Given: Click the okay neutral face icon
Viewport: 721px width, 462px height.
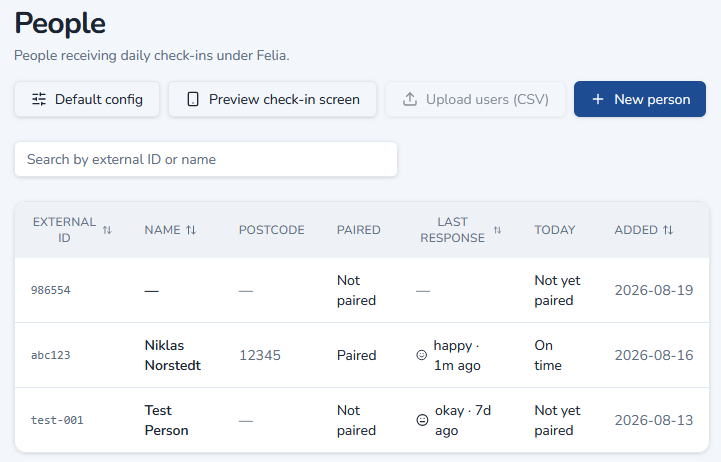Looking at the screenshot, I should (422, 420).
